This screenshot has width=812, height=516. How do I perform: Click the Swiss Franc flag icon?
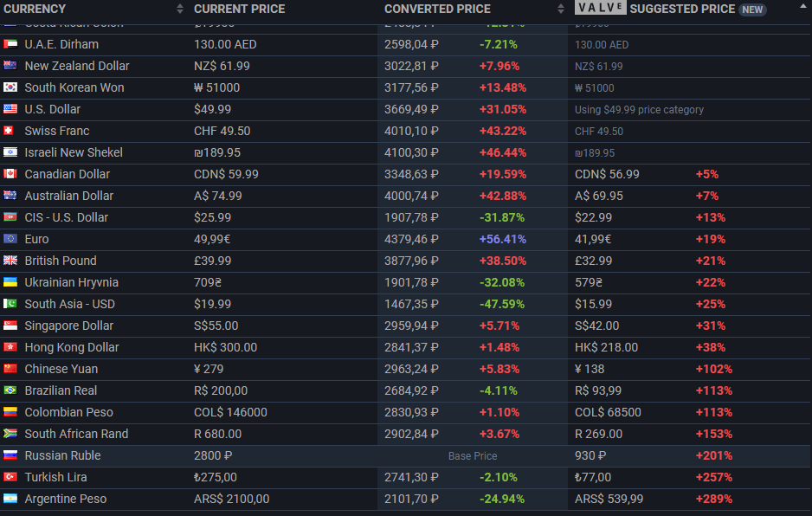(x=9, y=131)
